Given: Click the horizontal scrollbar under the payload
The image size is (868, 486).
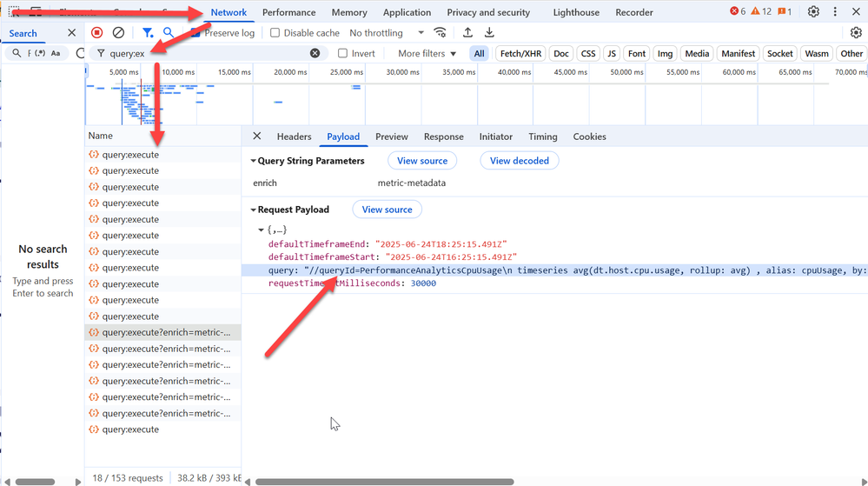Looking at the screenshot, I should pyautogui.click(x=382, y=482).
